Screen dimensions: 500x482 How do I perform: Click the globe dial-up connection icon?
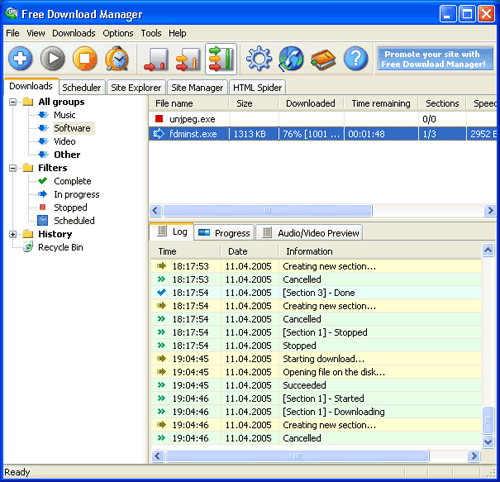tap(291, 59)
